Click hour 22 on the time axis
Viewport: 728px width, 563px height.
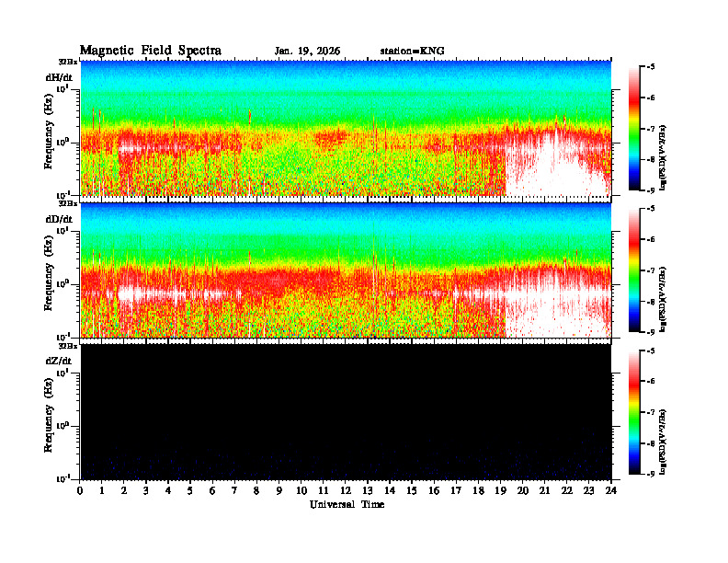567,491
